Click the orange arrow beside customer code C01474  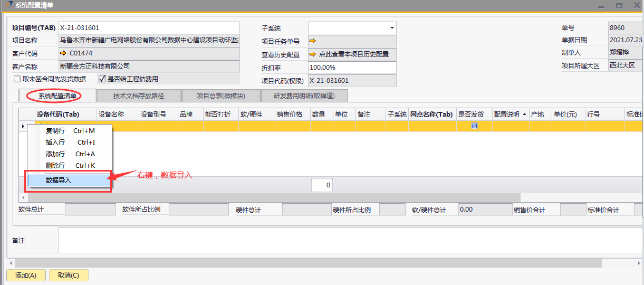point(63,53)
